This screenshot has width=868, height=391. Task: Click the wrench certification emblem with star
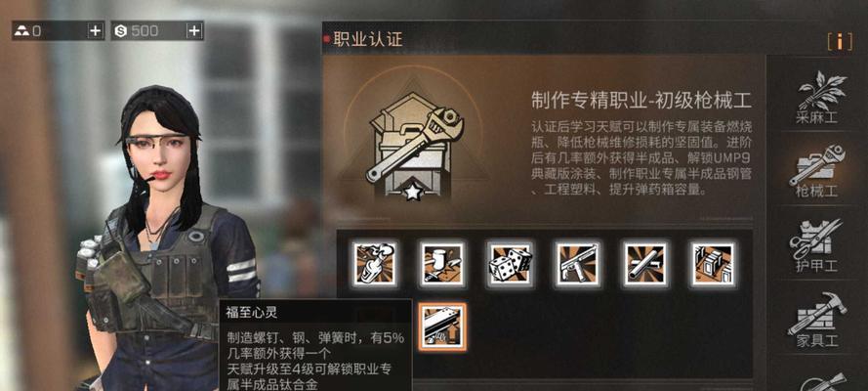[412, 147]
